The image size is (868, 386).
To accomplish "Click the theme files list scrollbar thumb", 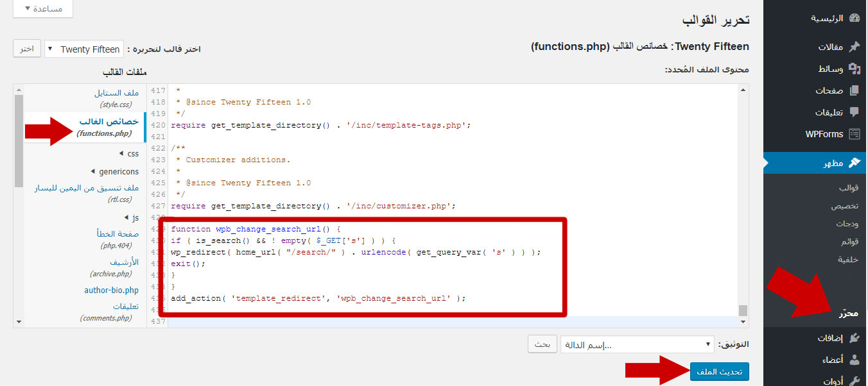I will [x=19, y=140].
